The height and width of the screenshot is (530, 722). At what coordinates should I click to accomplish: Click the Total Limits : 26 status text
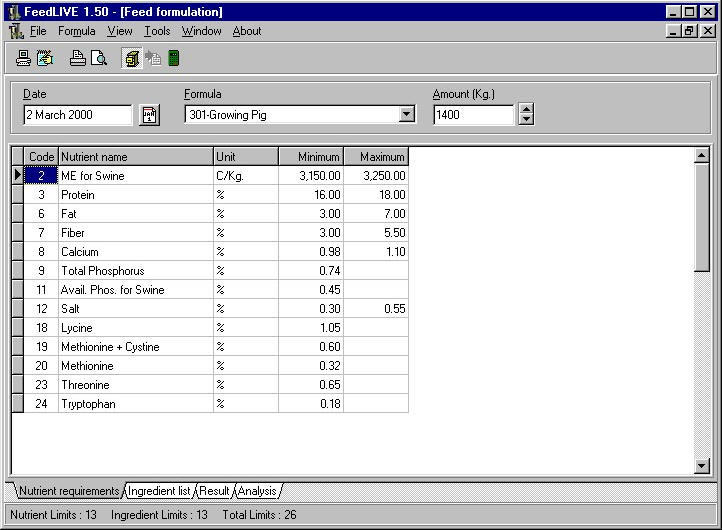pos(259,515)
